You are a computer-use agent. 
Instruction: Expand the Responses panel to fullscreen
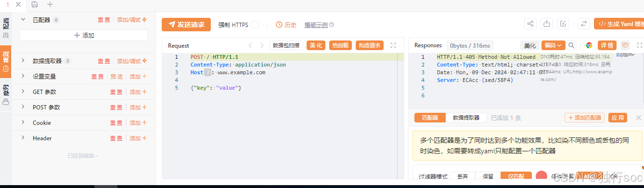[640, 45]
